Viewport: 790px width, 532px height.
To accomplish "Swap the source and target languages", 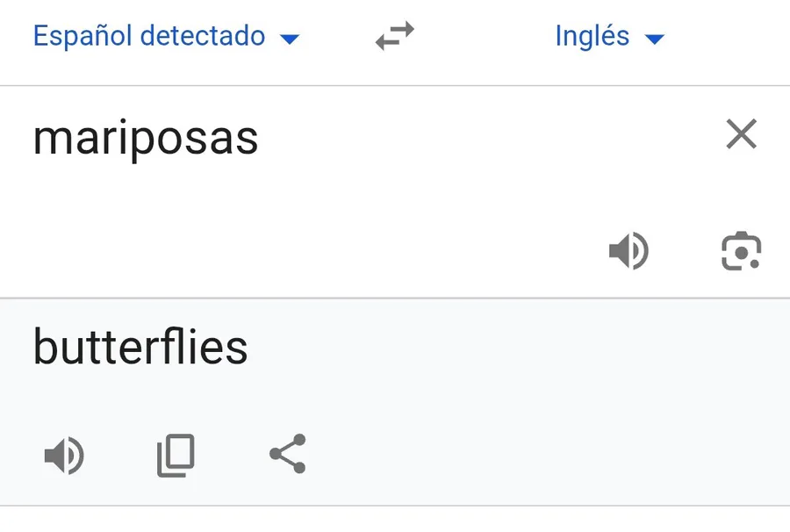I will [394, 37].
